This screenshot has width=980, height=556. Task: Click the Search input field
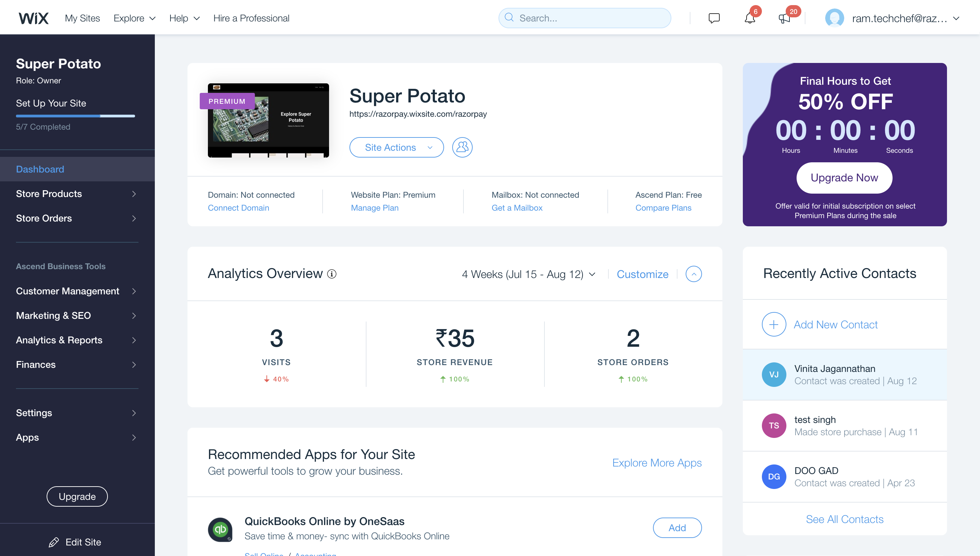click(585, 18)
